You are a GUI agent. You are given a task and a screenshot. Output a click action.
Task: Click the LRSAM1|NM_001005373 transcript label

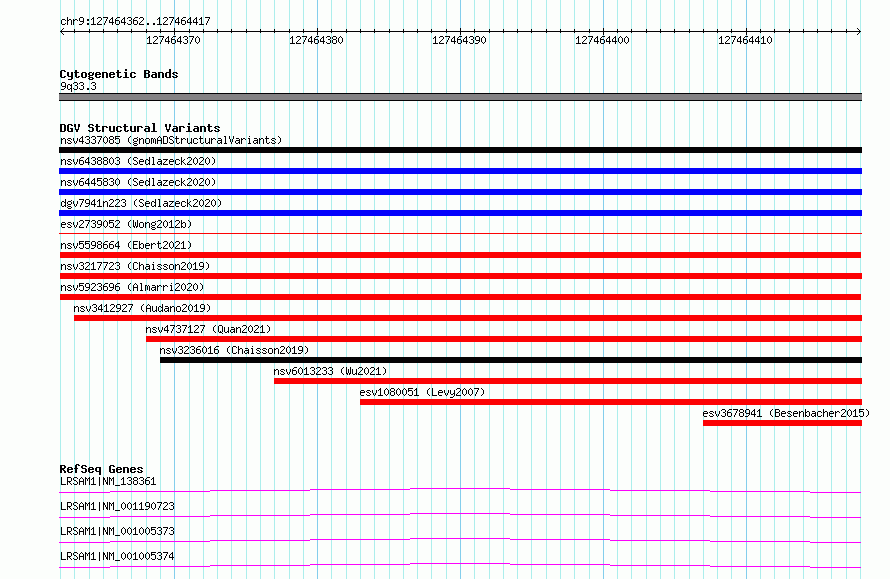[x=117, y=531]
